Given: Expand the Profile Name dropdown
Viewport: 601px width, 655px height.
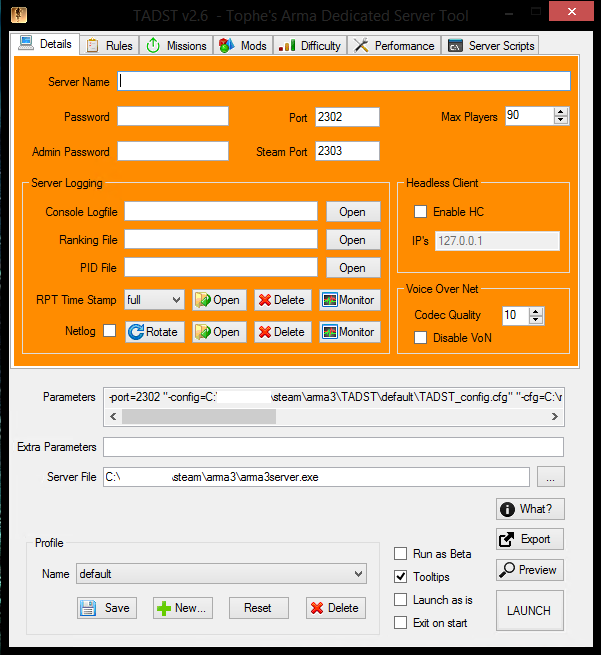Looking at the screenshot, I should pyautogui.click(x=221, y=574).
